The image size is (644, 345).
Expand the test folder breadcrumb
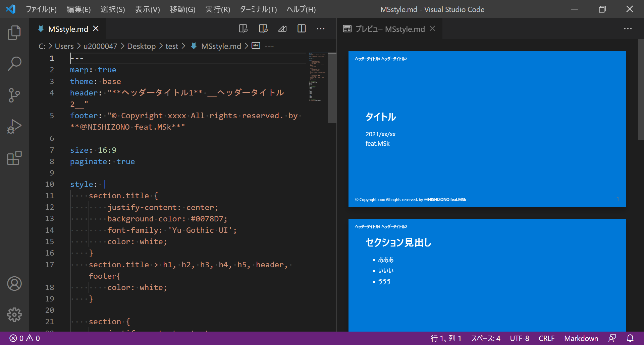(172, 46)
